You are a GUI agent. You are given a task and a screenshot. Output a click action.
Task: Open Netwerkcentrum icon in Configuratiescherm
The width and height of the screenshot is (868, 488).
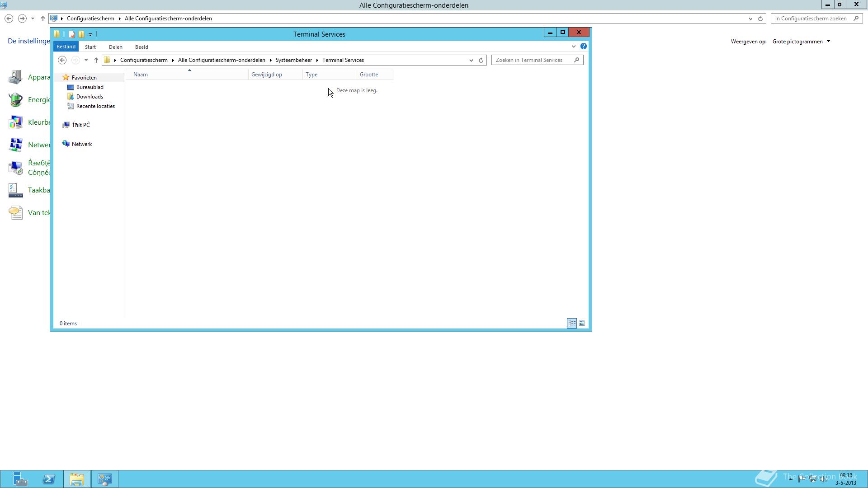15,145
